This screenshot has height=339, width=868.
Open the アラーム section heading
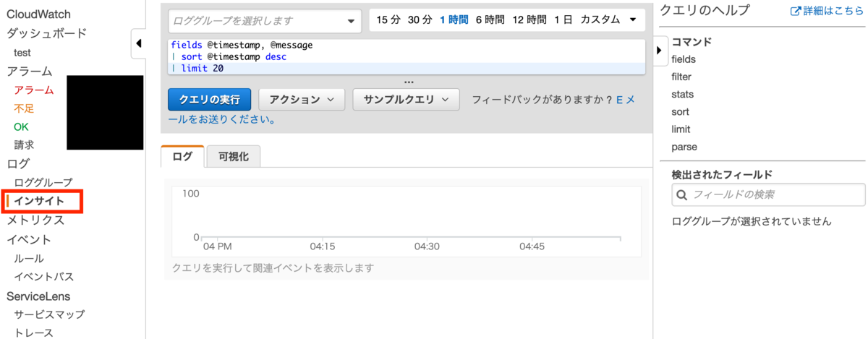tap(30, 71)
